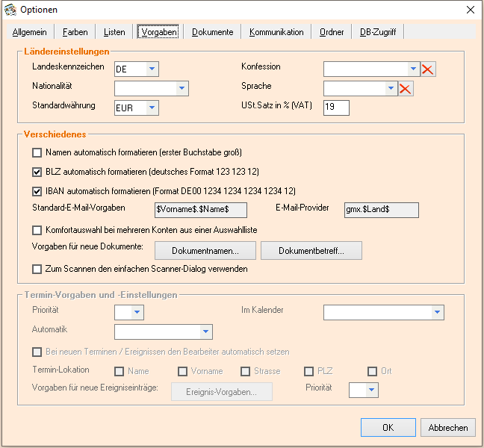Switch to the Allgemein tab
The width and height of the screenshot is (484, 448).
[30, 32]
